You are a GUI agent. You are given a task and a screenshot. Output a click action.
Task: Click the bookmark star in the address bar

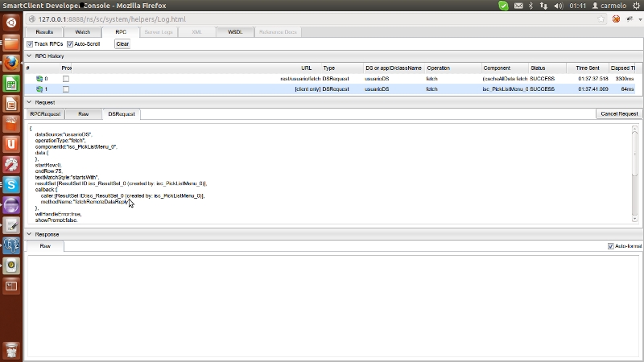click(601, 19)
